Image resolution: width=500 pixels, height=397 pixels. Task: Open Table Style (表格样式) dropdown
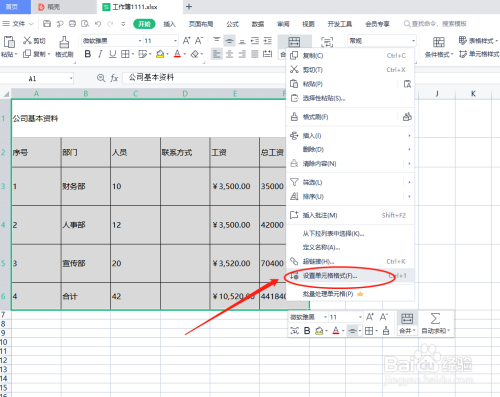coord(478,41)
